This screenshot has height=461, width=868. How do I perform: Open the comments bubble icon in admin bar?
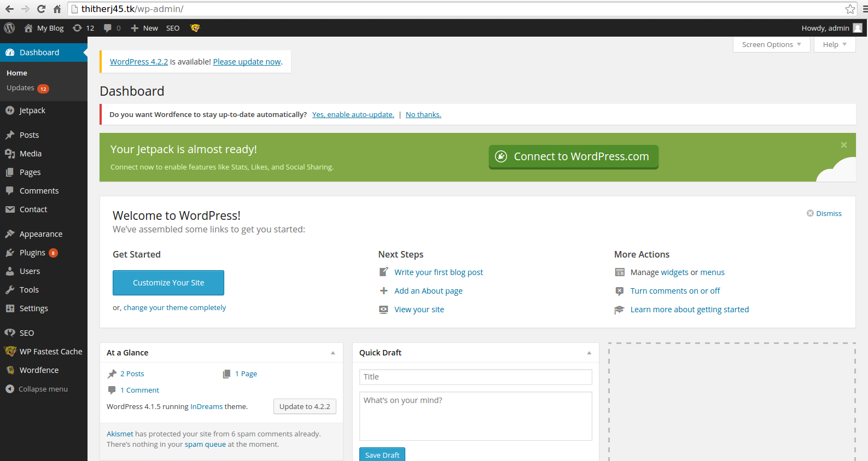coord(108,28)
